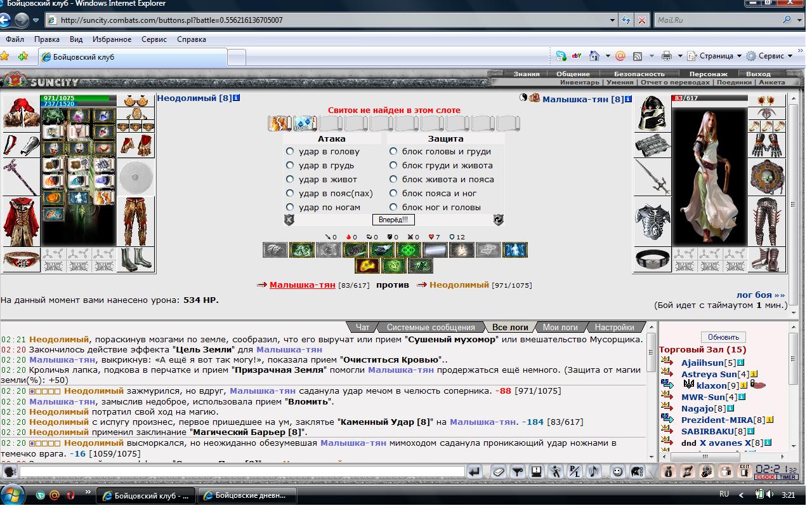Viewport: 812px width, 508px height.
Task: Open the Страница dropdown in IE
Action: (x=714, y=56)
